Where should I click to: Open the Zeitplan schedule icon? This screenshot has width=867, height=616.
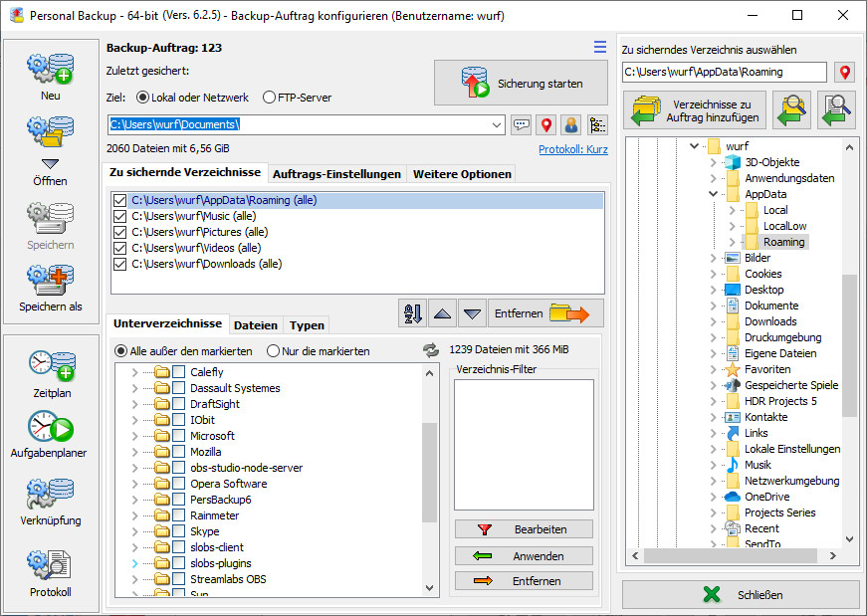tap(51, 367)
